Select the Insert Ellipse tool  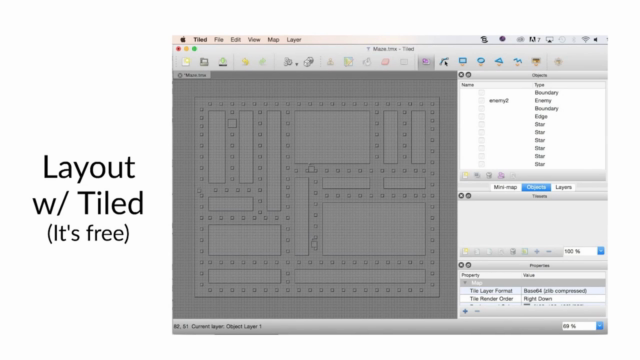[481, 62]
